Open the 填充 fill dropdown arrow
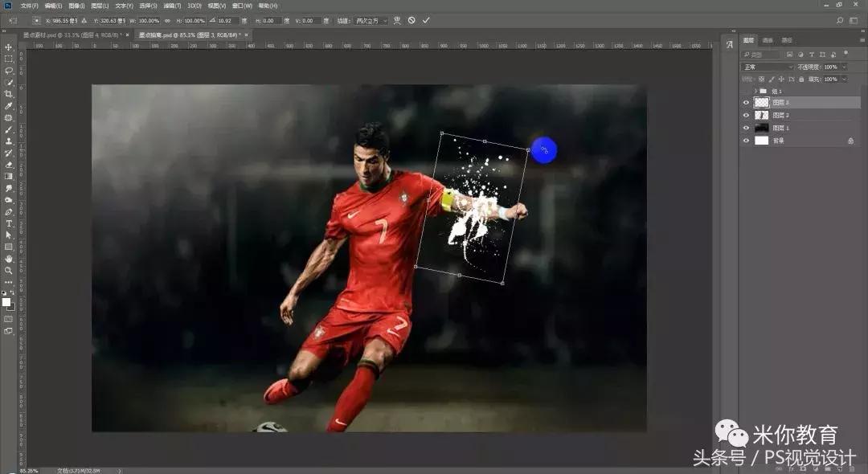 coord(844,79)
